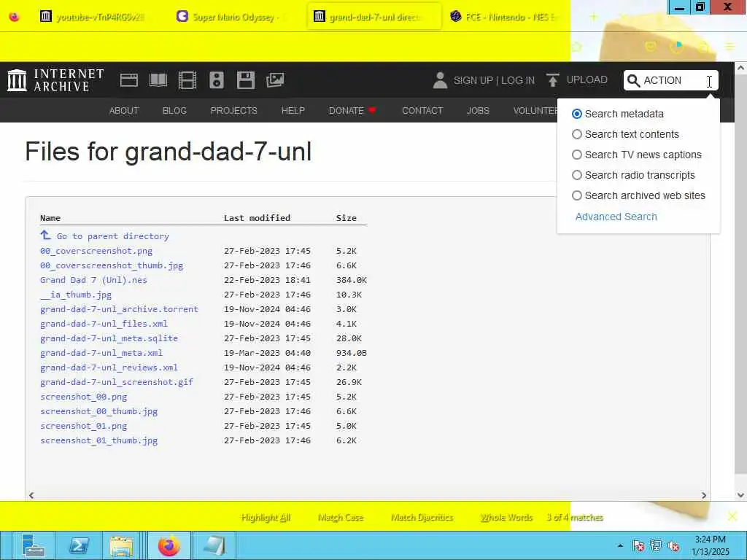Toggle Highlight All in find bar
The width and height of the screenshot is (747, 560).
(x=266, y=518)
